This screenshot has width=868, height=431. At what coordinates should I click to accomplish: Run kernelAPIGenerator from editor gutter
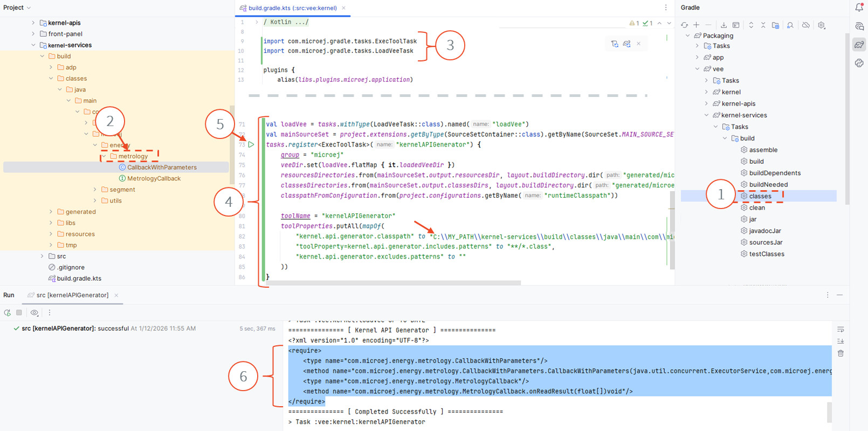tap(251, 144)
